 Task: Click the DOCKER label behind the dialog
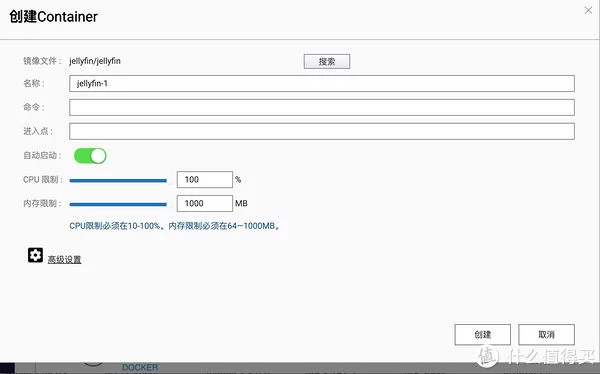[140, 367]
